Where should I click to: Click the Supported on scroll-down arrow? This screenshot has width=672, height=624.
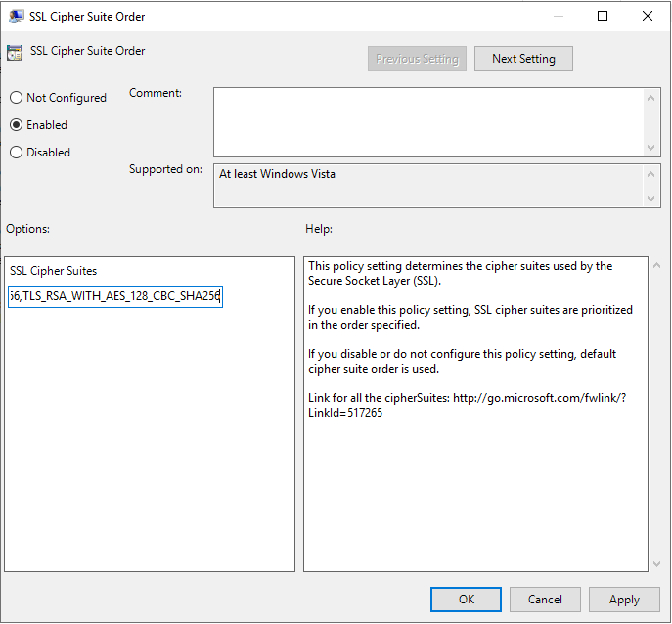[x=651, y=199]
